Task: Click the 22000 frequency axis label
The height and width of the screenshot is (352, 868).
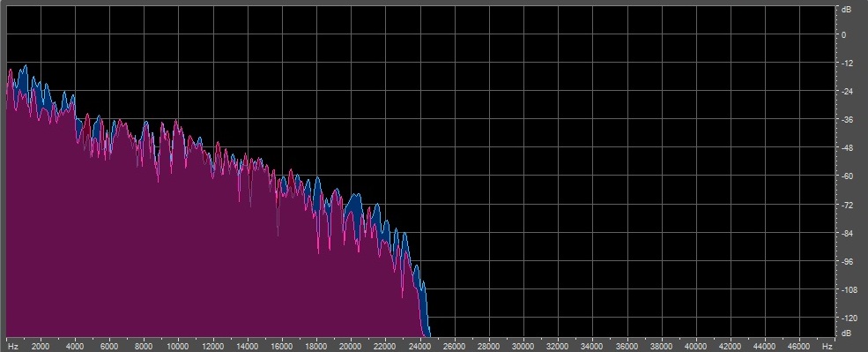Action: (385, 347)
